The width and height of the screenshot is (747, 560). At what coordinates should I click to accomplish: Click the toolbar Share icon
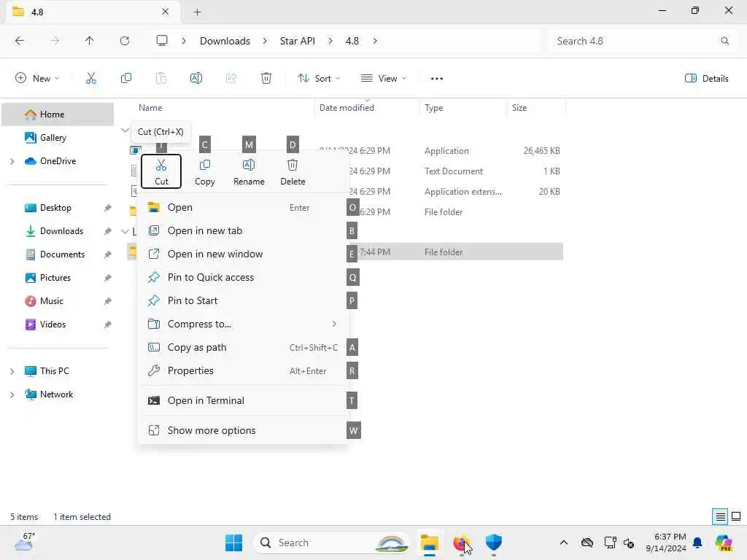click(x=231, y=78)
